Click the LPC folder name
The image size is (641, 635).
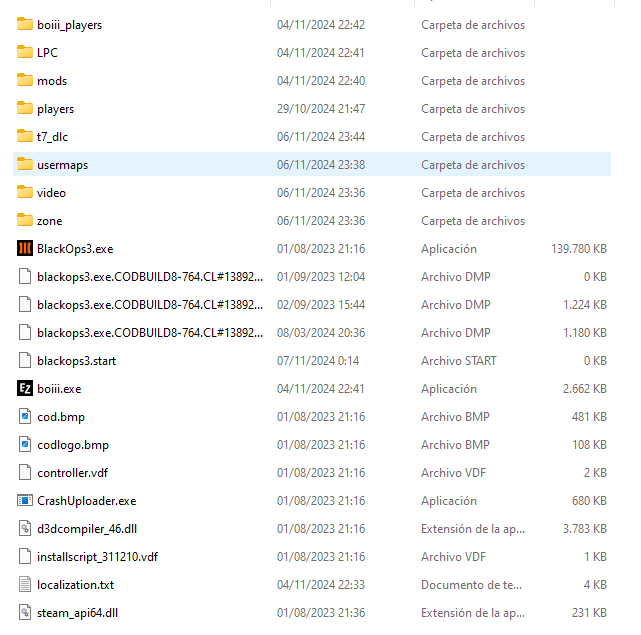coord(47,53)
